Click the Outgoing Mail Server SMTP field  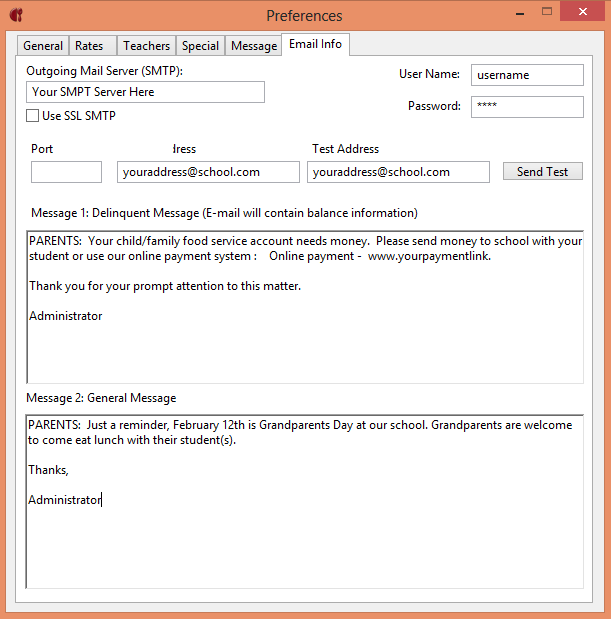point(145,92)
